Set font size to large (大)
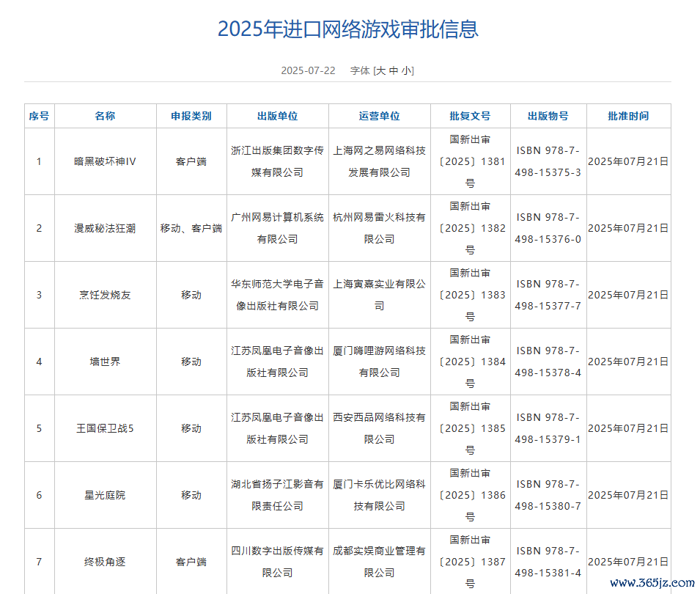The width and height of the screenshot is (700, 594). click(381, 70)
